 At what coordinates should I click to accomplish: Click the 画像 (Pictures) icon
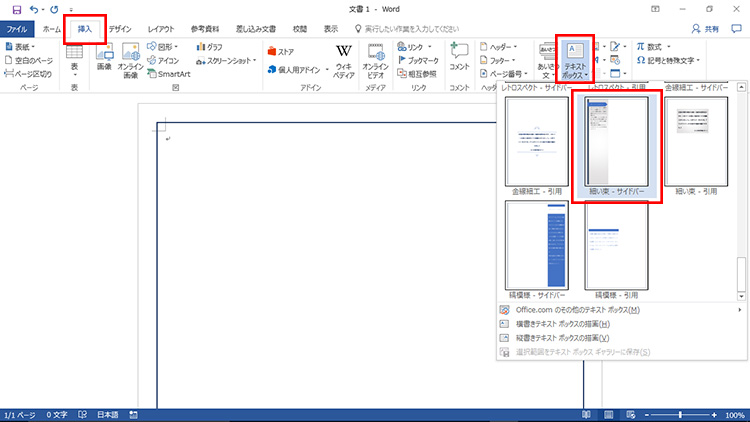[x=104, y=58]
